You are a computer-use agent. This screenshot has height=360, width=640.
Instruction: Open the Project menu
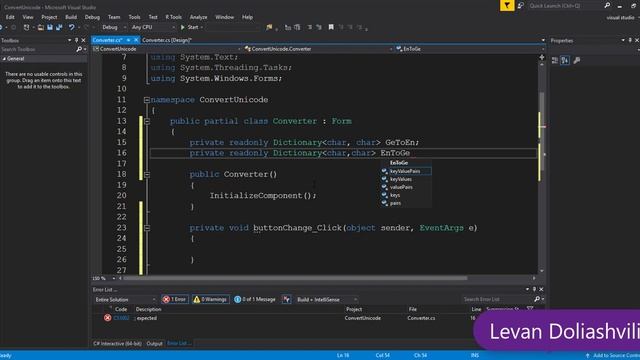coord(49,17)
